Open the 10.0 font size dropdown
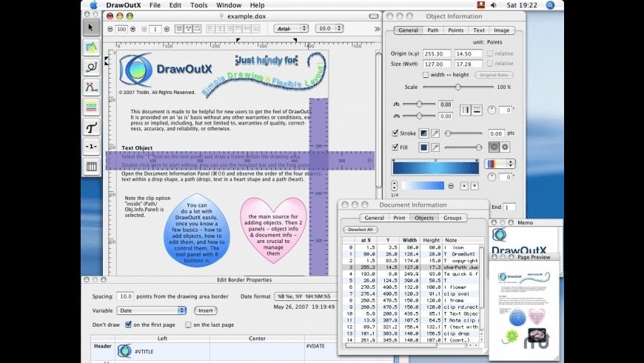644x363 pixels. click(329, 28)
